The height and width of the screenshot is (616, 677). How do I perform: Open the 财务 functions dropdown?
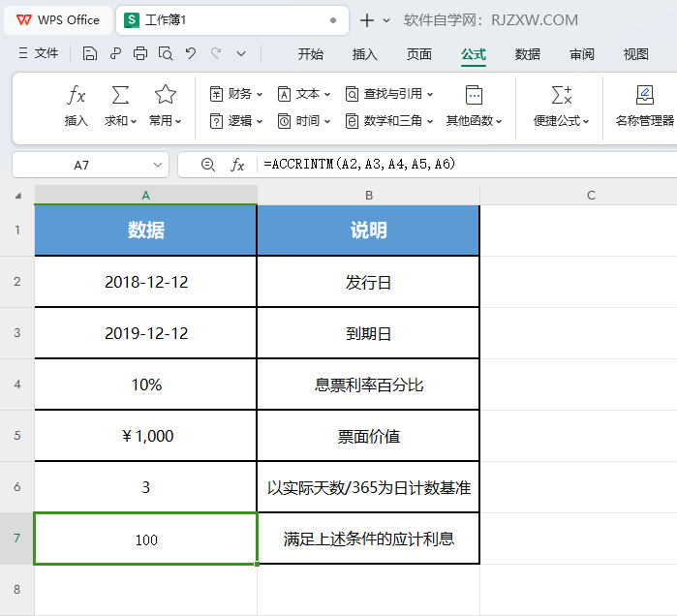[x=235, y=94]
